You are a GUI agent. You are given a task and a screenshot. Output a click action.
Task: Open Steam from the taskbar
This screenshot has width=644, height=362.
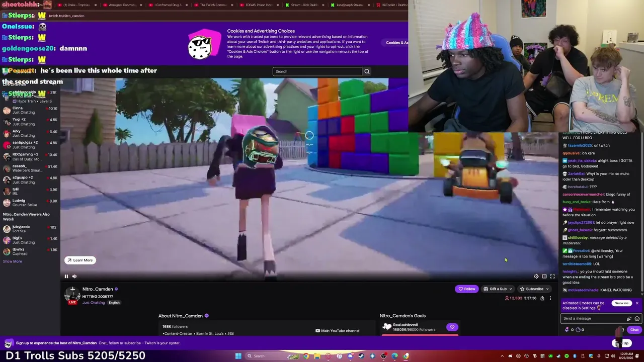pos(361,356)
